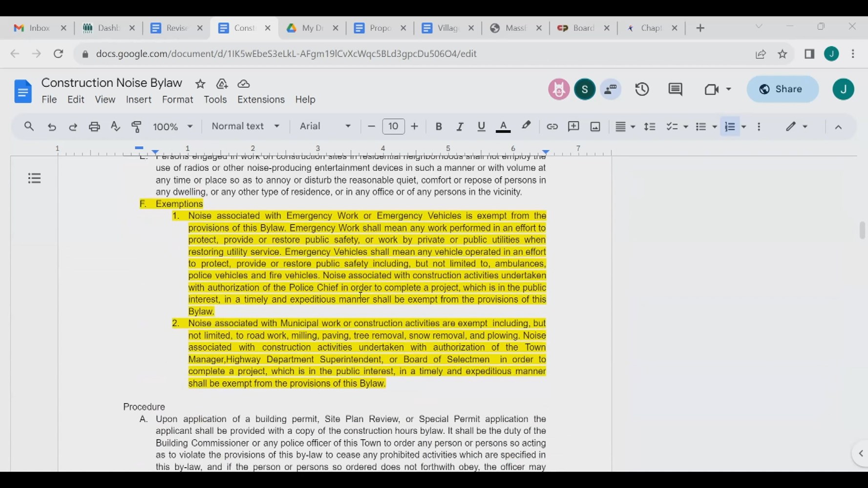Toggle bold formatting
Viewport: 868px width, 488px height.
point(438,127)
